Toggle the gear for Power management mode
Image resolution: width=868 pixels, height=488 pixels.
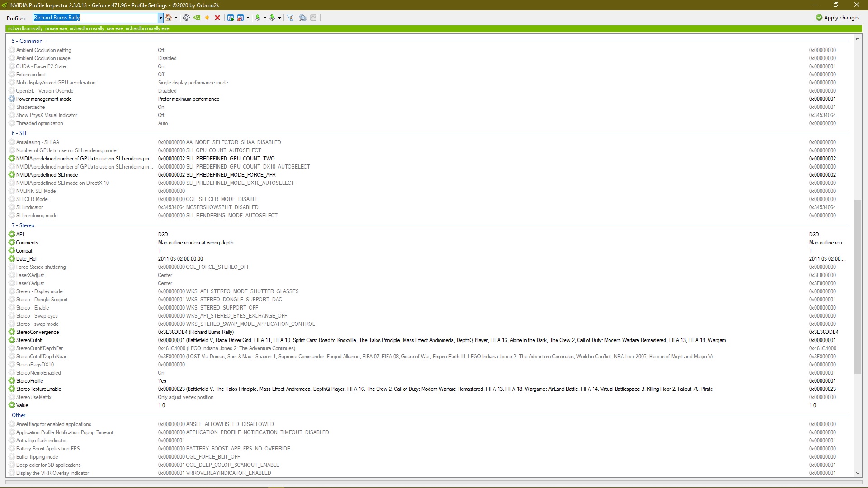(12, 99)
